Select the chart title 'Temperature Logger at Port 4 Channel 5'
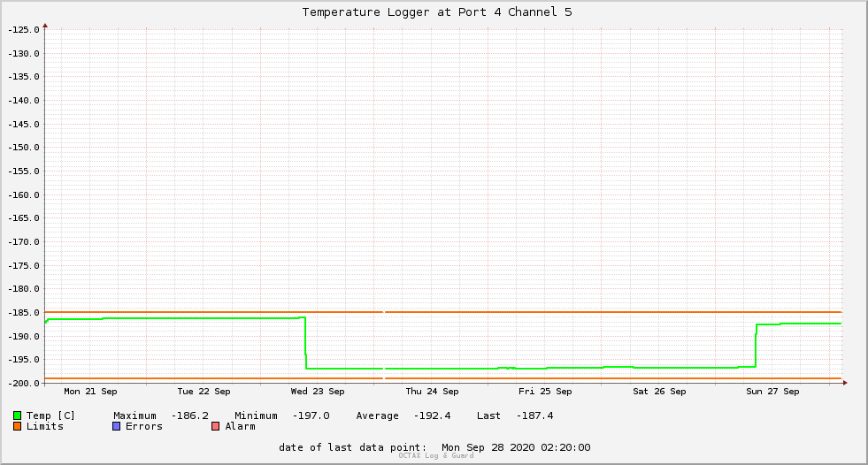 click(437, 12)
